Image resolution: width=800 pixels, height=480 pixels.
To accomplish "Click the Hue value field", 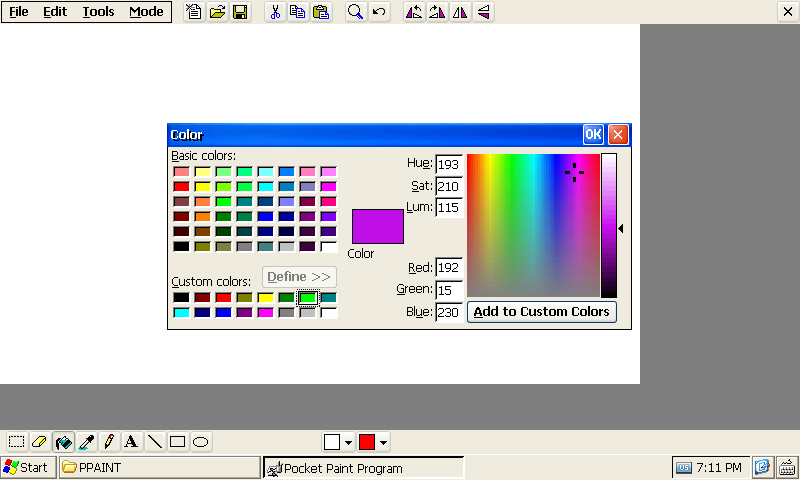I will [449, 164].
